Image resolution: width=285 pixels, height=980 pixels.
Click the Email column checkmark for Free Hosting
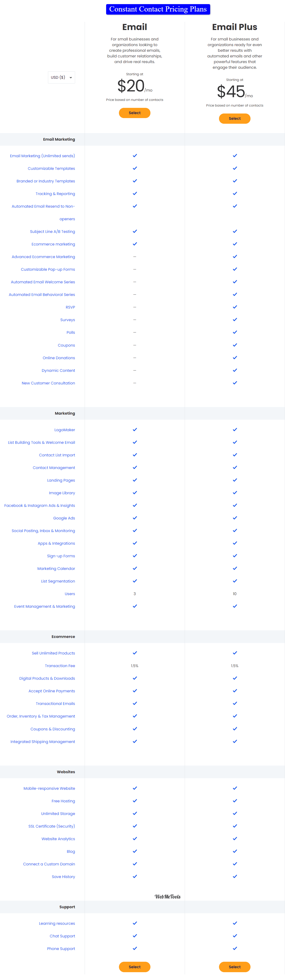tap(135, 801)
